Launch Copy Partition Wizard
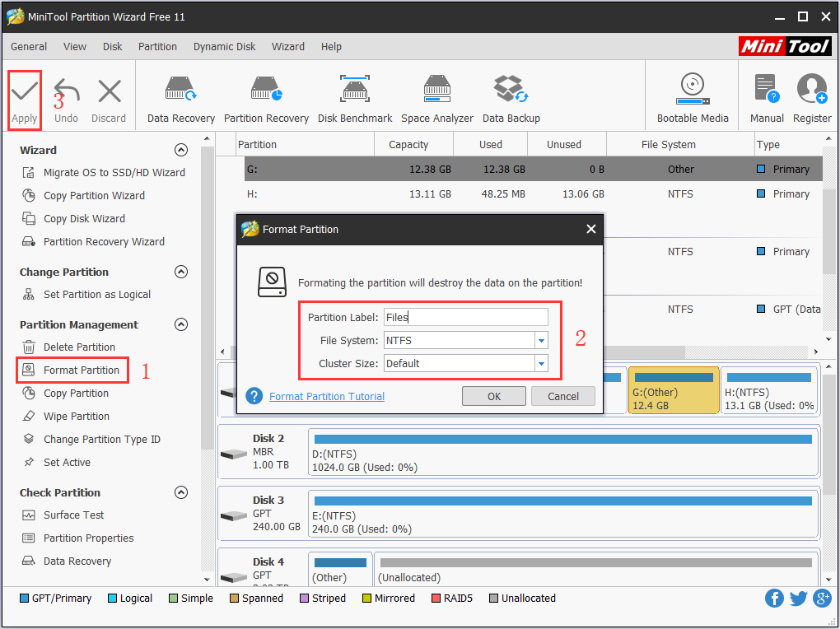840x629 pixels. pyautogui.click(x=83, y=196)
